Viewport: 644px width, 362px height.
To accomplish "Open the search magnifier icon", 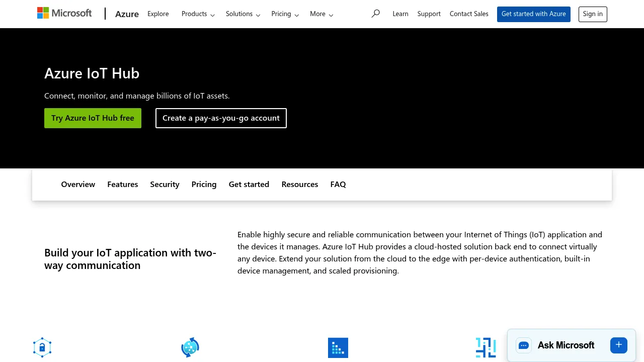I will 375,14.
